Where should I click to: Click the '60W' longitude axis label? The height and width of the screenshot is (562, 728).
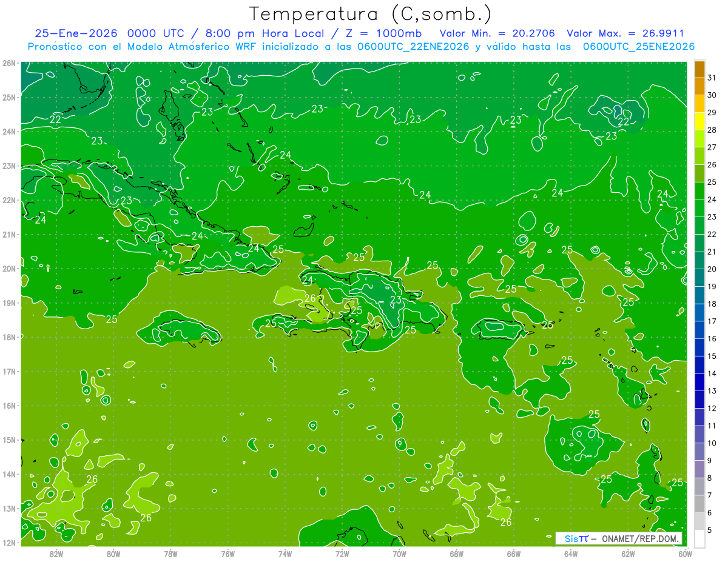click(x=686, y=554)
